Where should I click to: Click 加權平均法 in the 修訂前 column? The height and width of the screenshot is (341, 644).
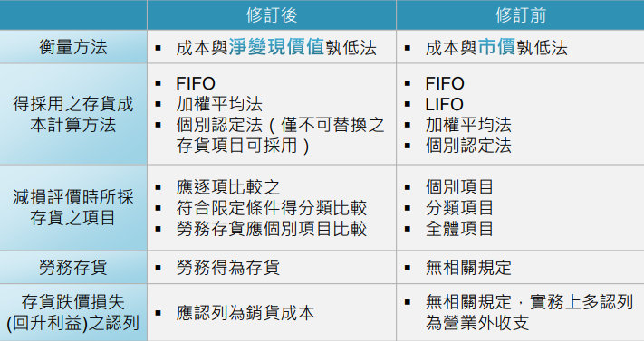[468, 125]
